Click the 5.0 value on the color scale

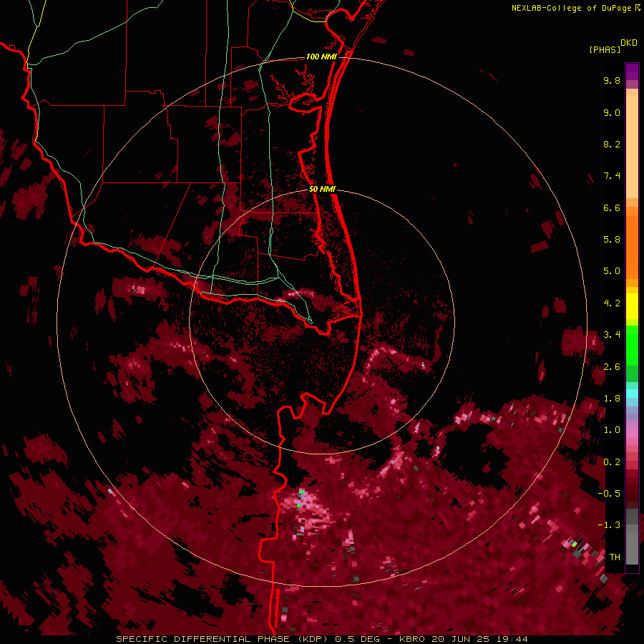(612, 271)
